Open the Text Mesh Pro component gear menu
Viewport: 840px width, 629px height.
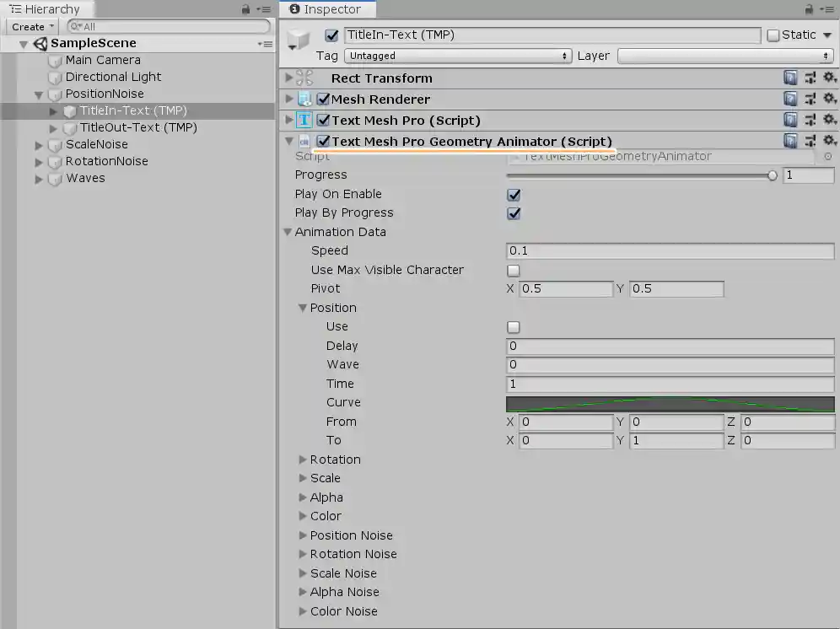point(829,120)
